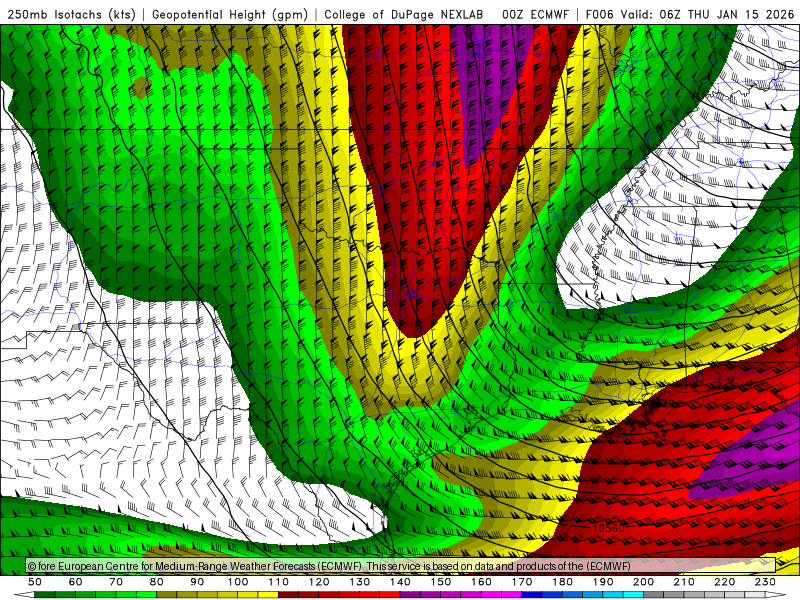Click the '180' legend value
The width and height of the screenshot is (800, 600).
562,582
